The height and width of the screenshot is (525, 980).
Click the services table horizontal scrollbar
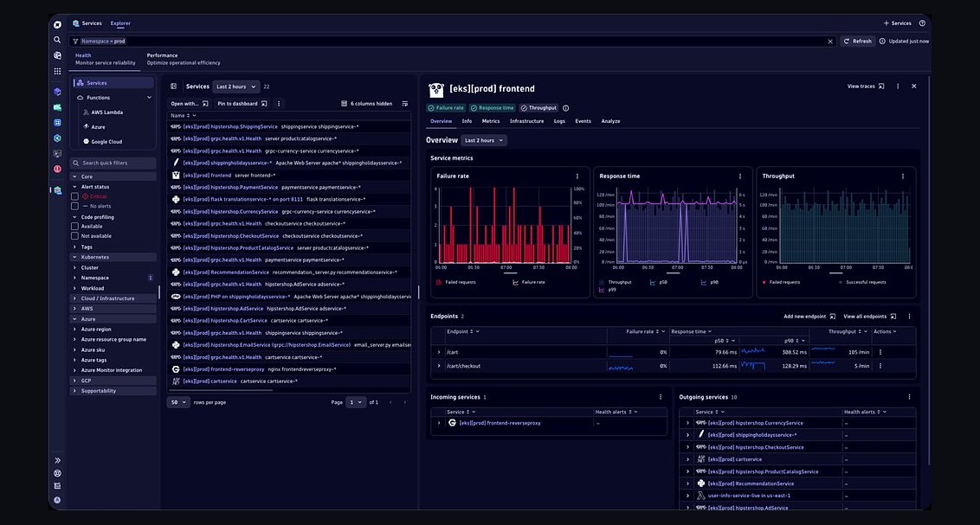tap(221, 390)
